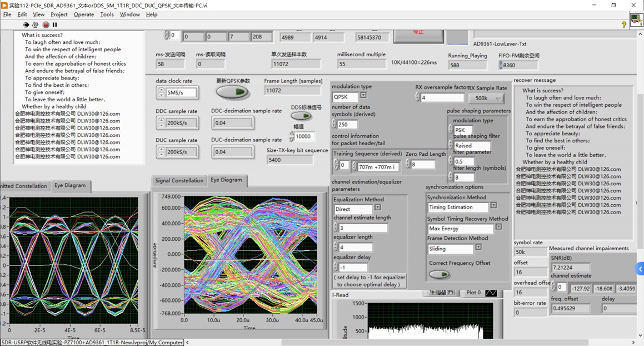Screen dimensions: 644x346
Task: Click SNR(dB) 7.21224 indicator
Action: click(x=571, y=268)
